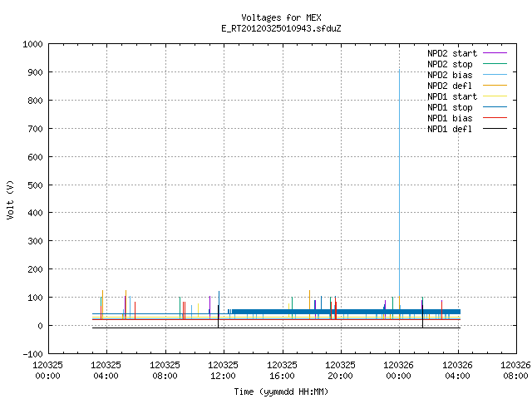This screenshot has width=532, height=399.
Task: Click the '120325 16:00' x-axis tick label
Action: [x=282, y=371]
